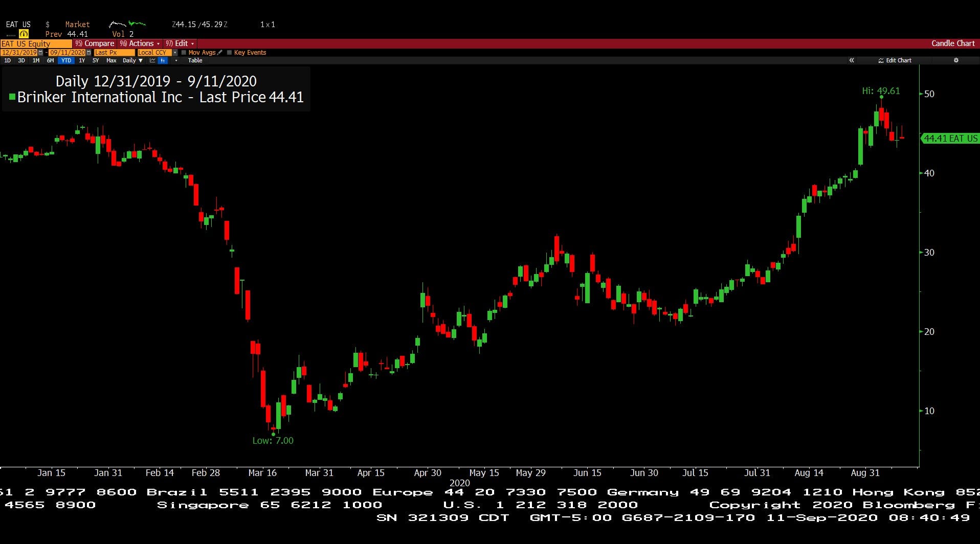
Task: Click the Aug 31 date axis label
Action: (x=865, y=473)
